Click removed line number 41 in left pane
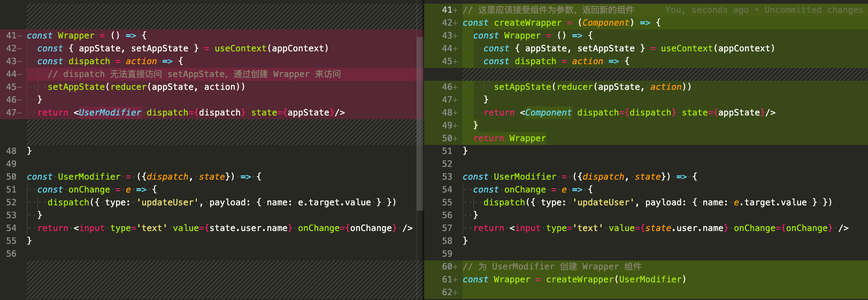This screenshot has width=868, height=300. (x=12, y=36)
